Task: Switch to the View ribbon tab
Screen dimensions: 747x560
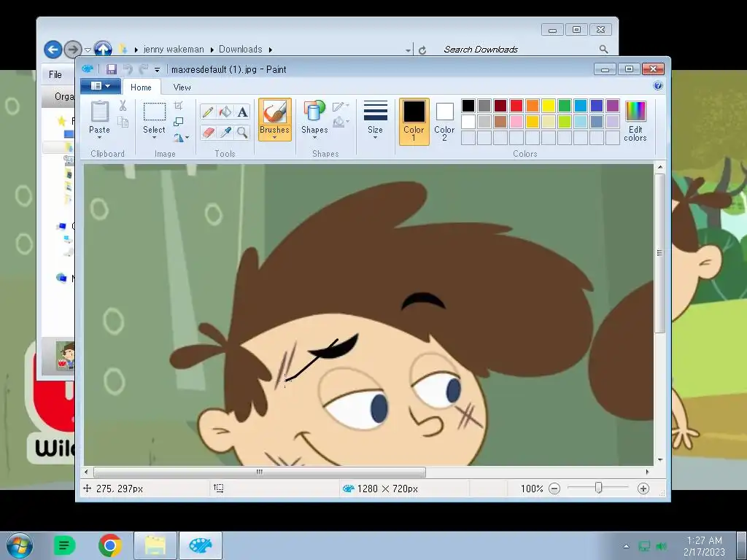Action: click(x=182, y=87)
